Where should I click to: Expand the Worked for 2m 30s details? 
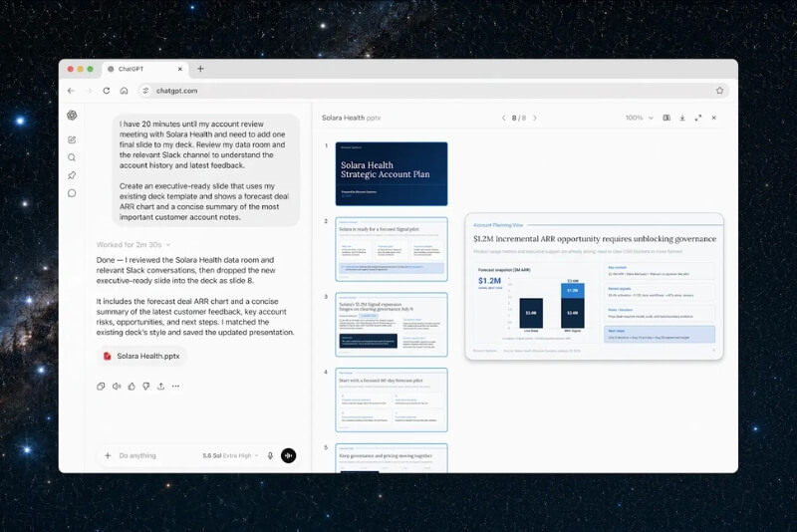(x=133, y=244)
